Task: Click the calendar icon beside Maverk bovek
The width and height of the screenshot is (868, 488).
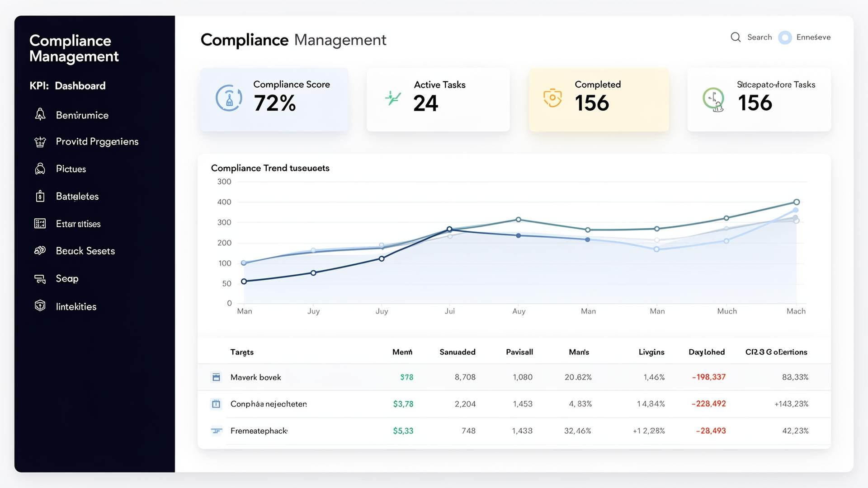Action: [x=217, y=377]
